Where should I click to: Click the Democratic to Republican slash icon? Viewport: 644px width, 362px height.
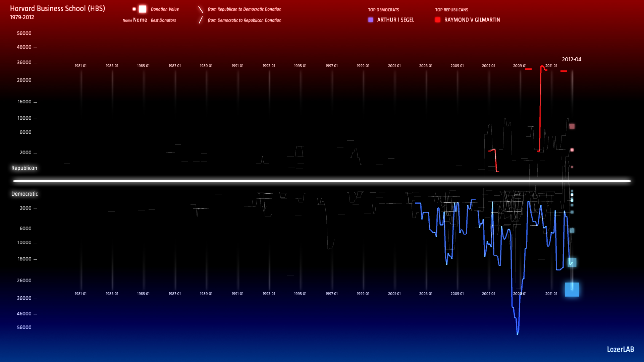click(x=201, y=20)
